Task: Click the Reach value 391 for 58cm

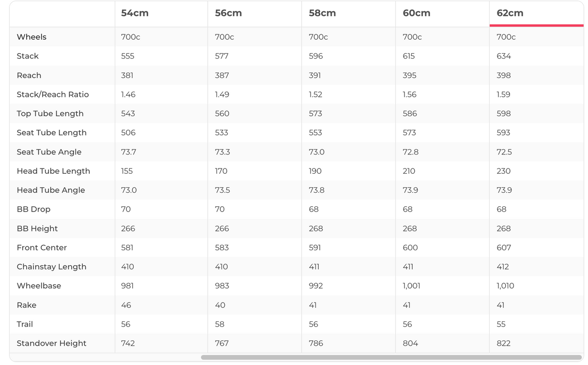Action: 315,76
